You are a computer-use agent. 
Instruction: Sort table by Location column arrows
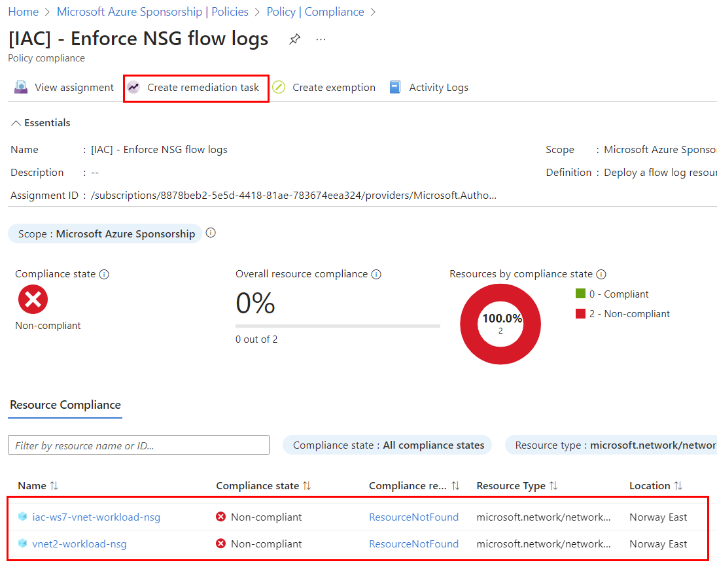click(678, 486)
